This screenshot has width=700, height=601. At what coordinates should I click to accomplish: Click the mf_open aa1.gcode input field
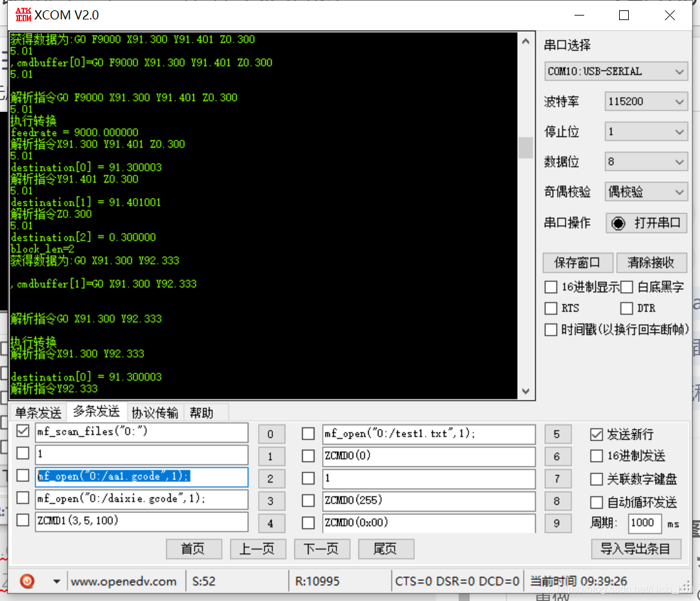[142, 477]
